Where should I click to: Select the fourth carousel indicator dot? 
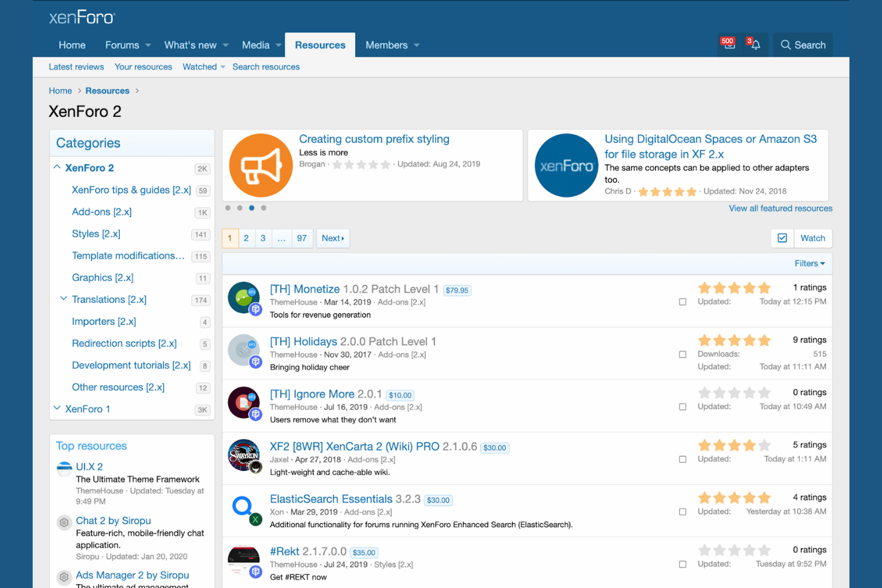pyautogui.click(x=263, y=208)
